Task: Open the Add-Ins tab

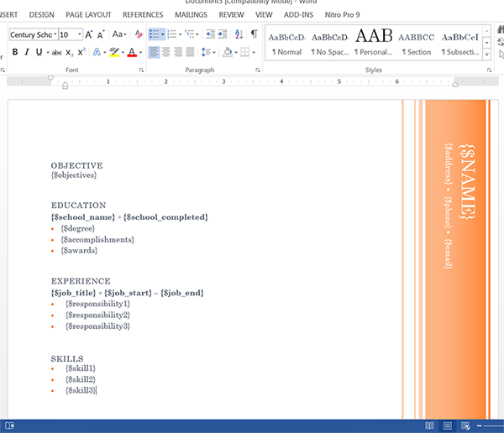Action: (298, 15)
